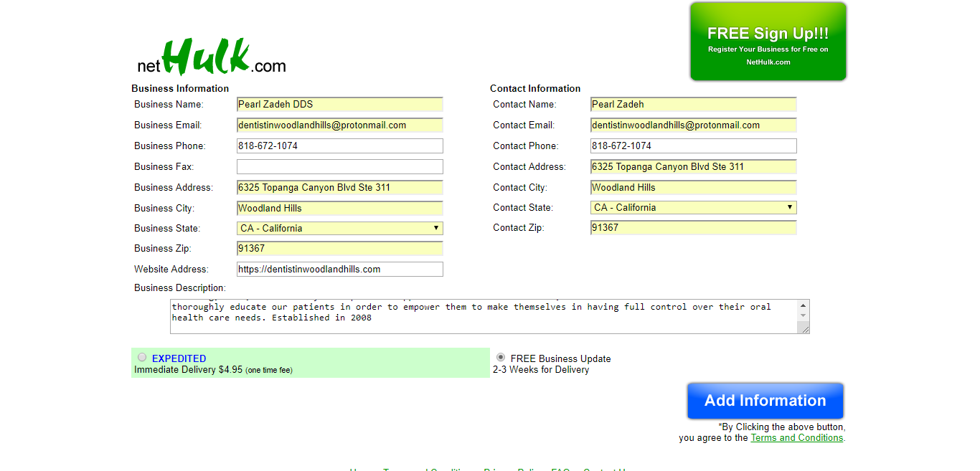Click the Business Email input field
Image resolution: width=980 pixels, height=471 pixels.
coord(340,125)
